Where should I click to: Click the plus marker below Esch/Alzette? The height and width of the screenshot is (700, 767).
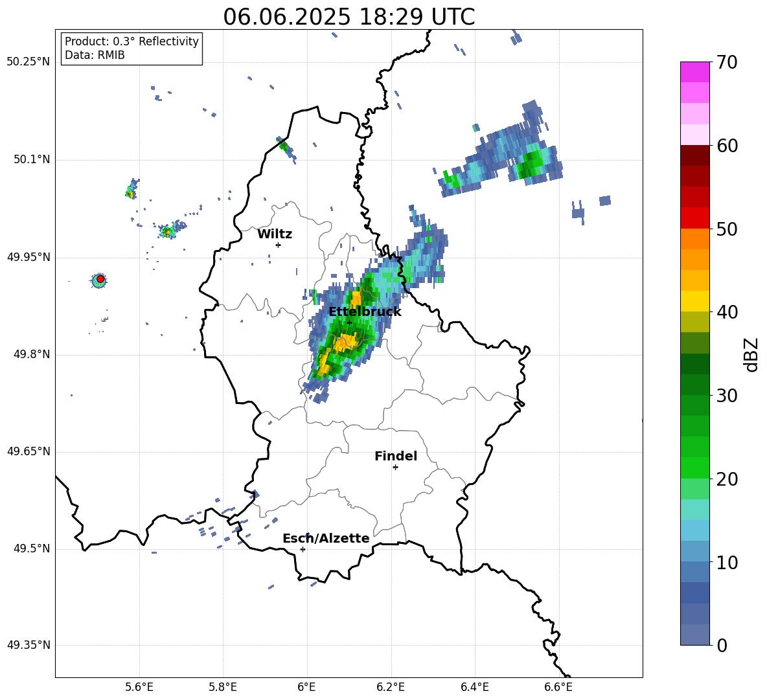(x=303, y=549)
